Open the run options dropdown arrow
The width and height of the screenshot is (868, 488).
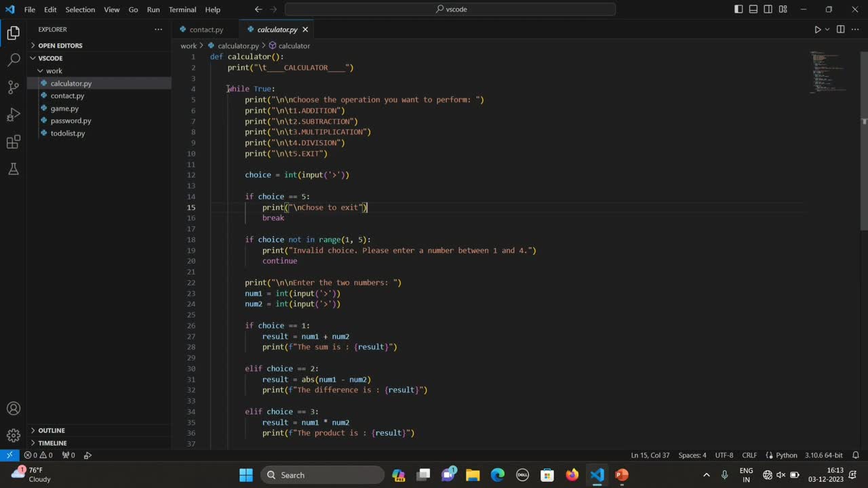827,30
